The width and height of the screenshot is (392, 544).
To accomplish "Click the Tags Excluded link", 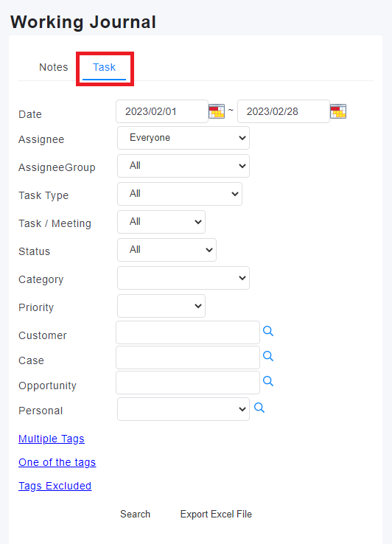I will click(55, 486).
